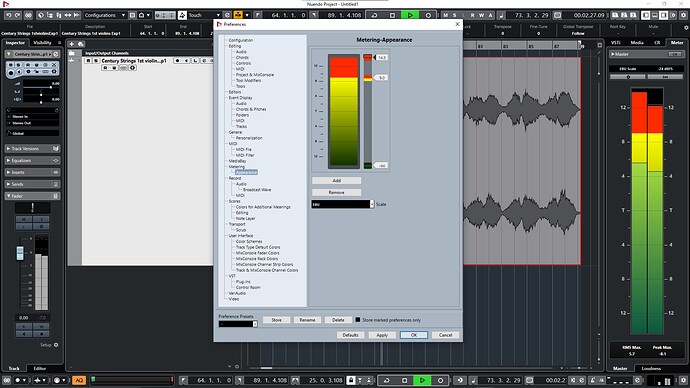Toggle automation suspend button A
Viewport: 690px width, 388px height.
[491, 15]
